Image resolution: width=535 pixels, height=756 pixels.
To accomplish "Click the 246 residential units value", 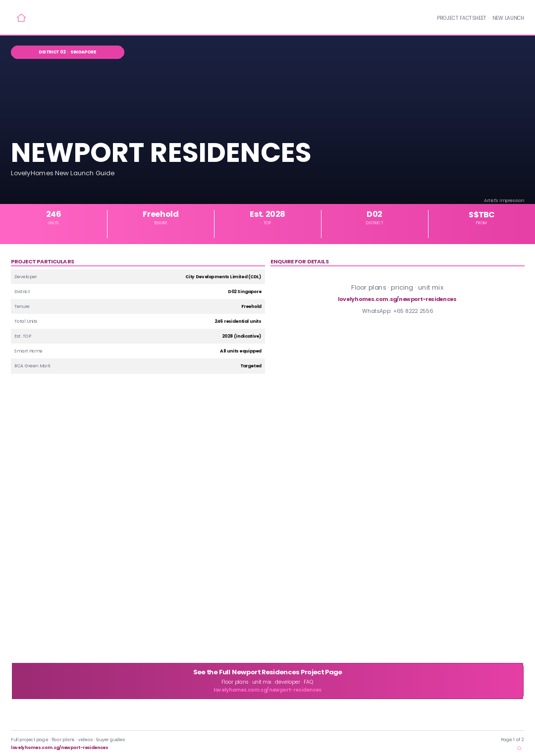I will [238, 321].
